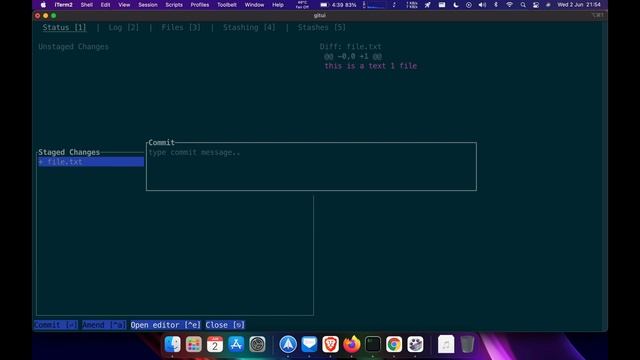Switch to the Files [3] tab
This screenshot has width=640, height=360.
[181, 27]
